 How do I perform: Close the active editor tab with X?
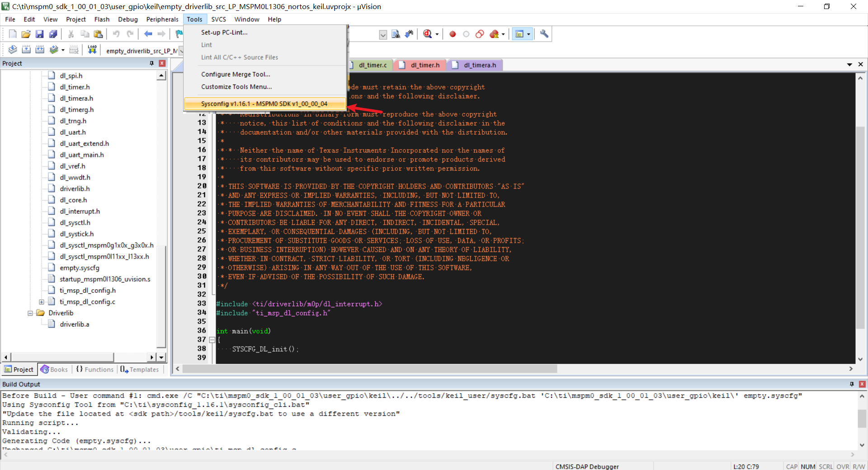coord(860,65)
